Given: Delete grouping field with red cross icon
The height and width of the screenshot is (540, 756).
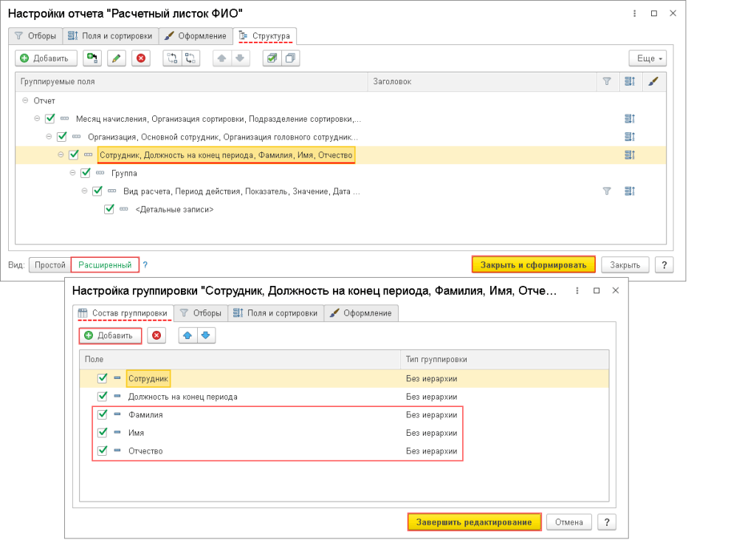Looking at the screenshot, I should 156,335.
